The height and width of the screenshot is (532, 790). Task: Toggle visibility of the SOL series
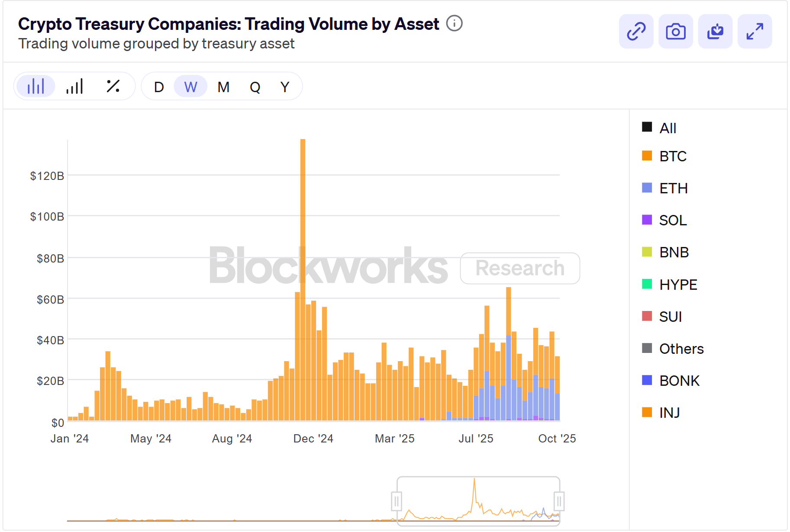click(672, 220)
